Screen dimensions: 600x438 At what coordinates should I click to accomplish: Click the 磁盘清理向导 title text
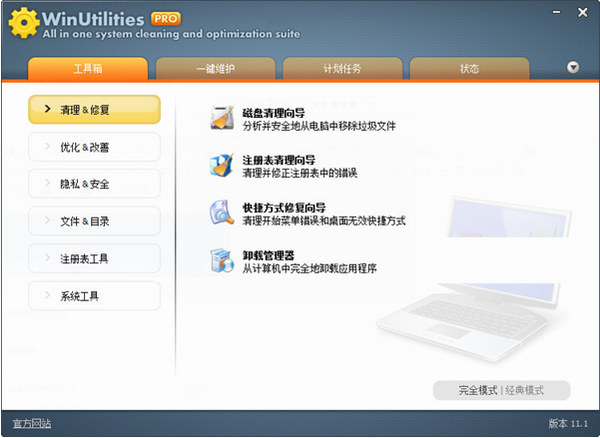pyautogui.click(x=274, y=113)
